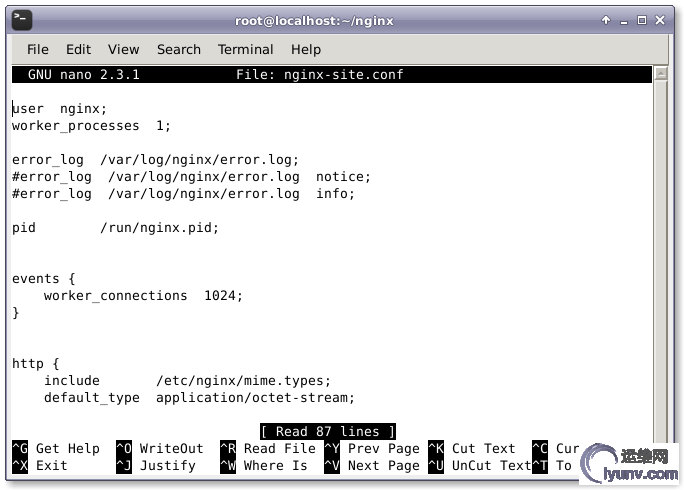Click the uncommented error_log line
This screenshot has height=490, width=684.
(x=155, y=160)
